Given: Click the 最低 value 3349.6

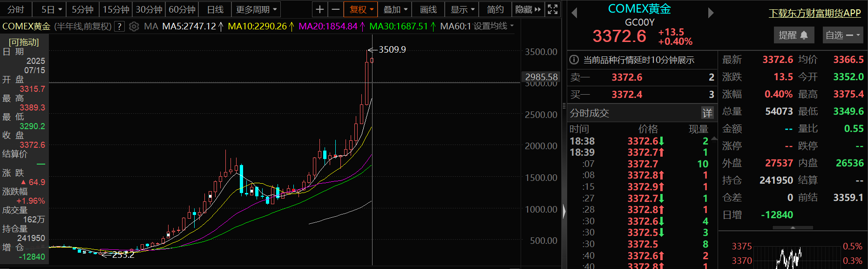Looking at the screenshot, I should pyautogui.click(x=848, y=111).
